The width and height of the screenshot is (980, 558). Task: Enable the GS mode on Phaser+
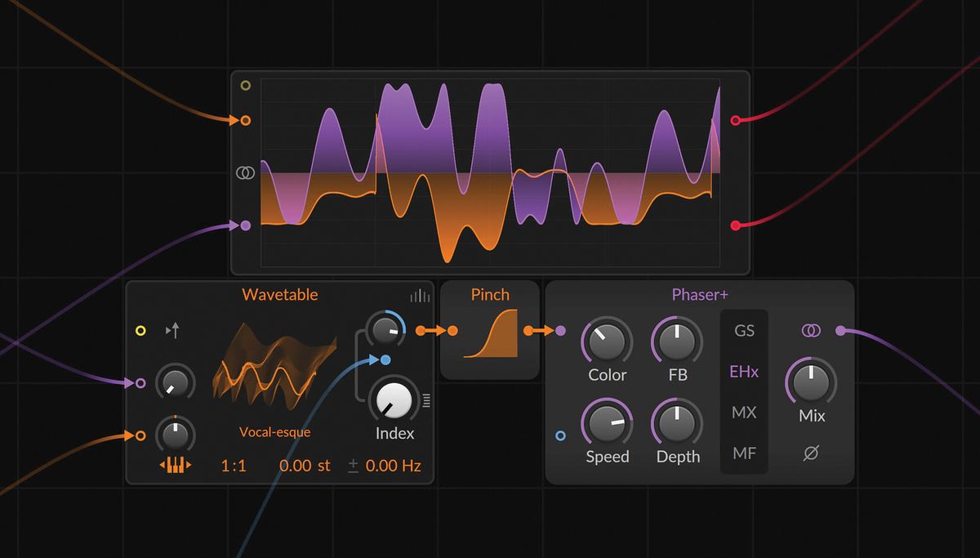(744, 330)
